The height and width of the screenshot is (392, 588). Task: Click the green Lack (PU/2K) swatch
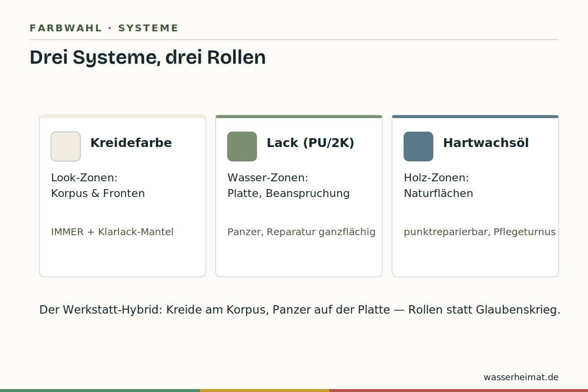(x=242, y=147)
